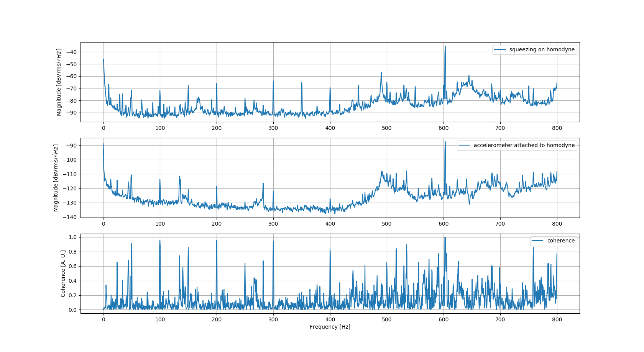Image resolution: width=644 pixels, height=352 pixels.
Task: Click the blue line sample in the accelerometer legend
Action: (x=465, y=146)
